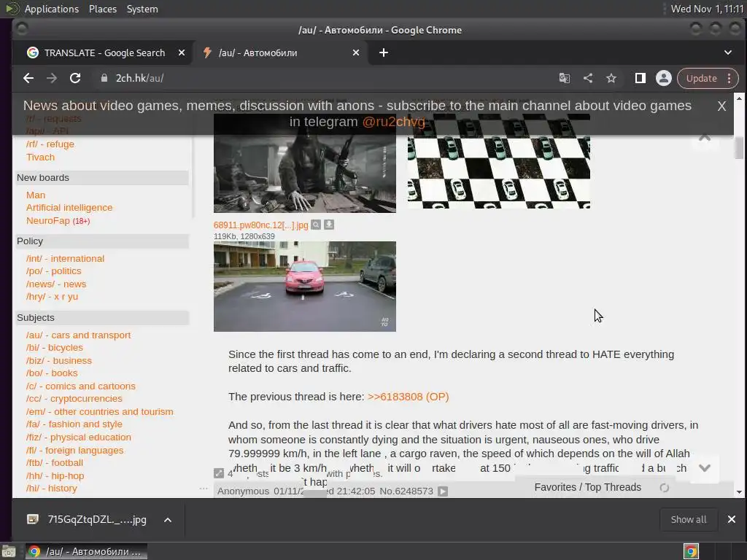This screenshot has width=747, height=560.
Task: Switch to TRANSLATE - Google Search tab
Action: [104, 52]
